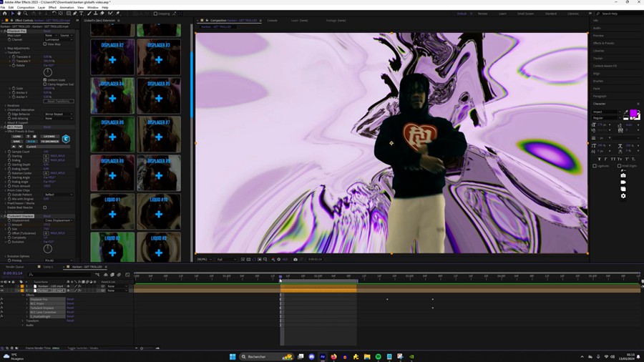644x362 pixels.
Task: Check the View Map checkbox
Action: [x=45, y=44]
